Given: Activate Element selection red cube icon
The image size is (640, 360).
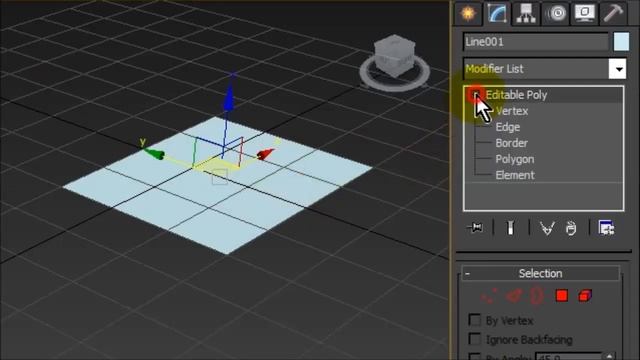Looking at the screenshot, I should pos(585,296).
